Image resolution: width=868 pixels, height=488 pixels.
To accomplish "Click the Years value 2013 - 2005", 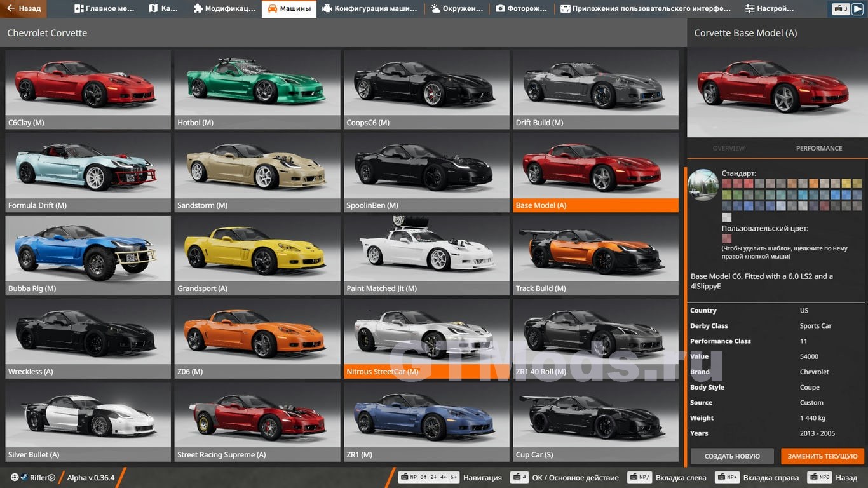I will click(x=817, y=433).
